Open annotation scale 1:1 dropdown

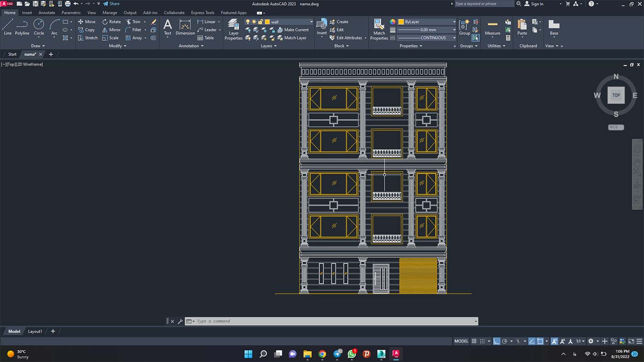[x=581, y=341]
